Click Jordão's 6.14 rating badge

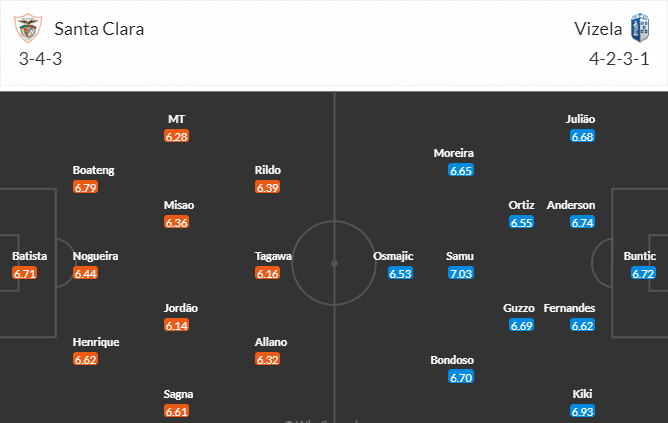176,325
